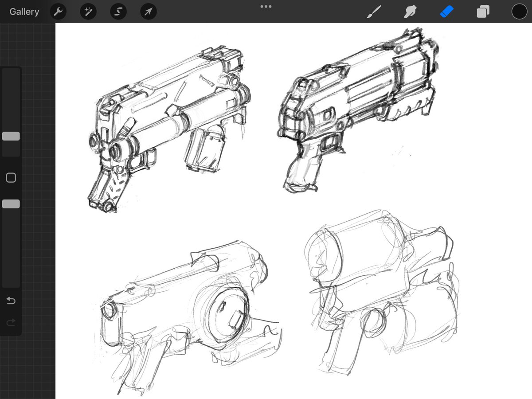Open the canvas options ellipsis menu
Screen dimensions: 532x399
click(x=266, y=6)
